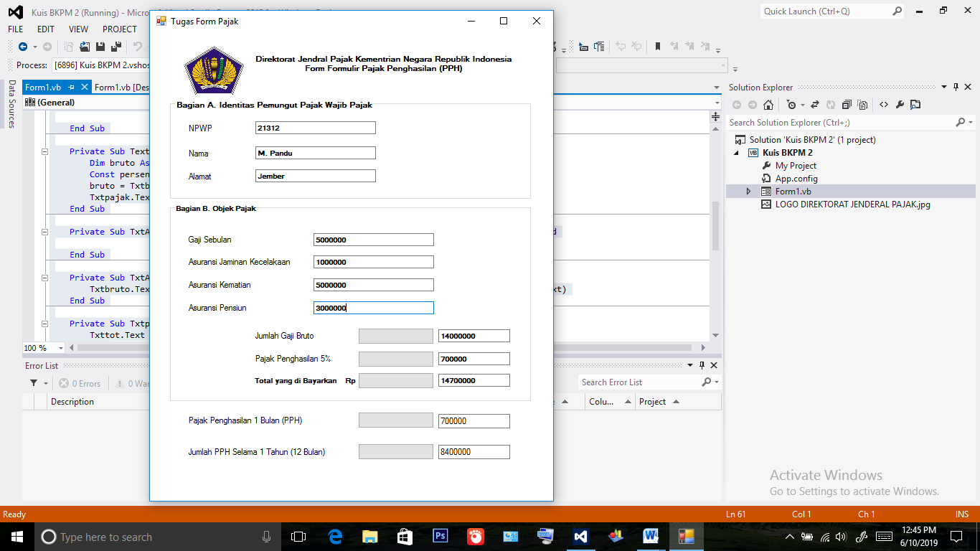Click the Home icon in Solution Explorer
This screenshot has width=980, height=551.
click(768, 105)
